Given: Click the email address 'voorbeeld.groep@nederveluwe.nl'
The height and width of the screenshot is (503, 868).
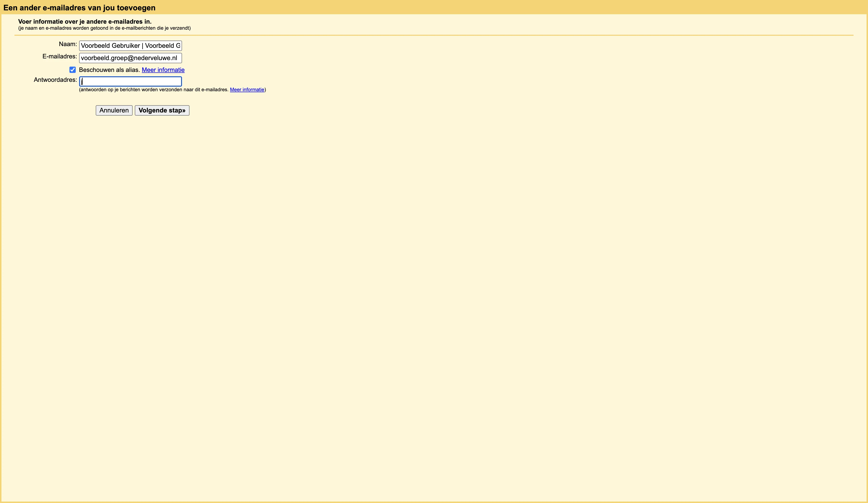Looking at the screenshot, I should tap(130, 58).
